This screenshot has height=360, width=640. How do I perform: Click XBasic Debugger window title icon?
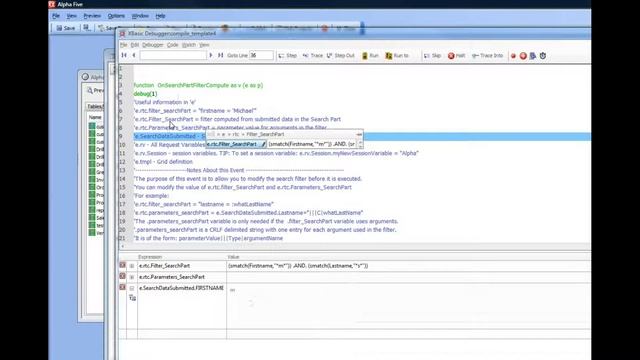click(122, 33)
